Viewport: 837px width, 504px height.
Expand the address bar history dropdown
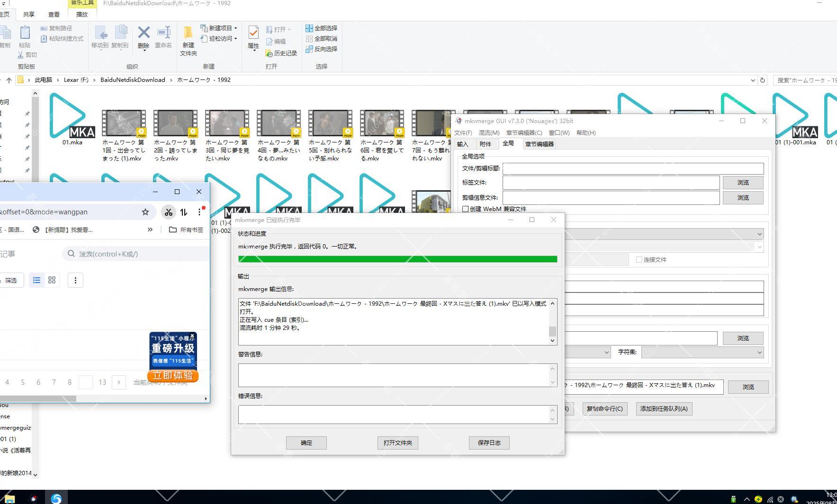[753, 80]
